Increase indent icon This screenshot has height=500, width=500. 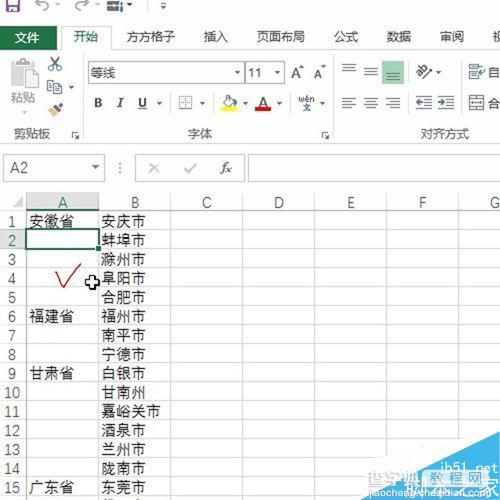point(446,103)
